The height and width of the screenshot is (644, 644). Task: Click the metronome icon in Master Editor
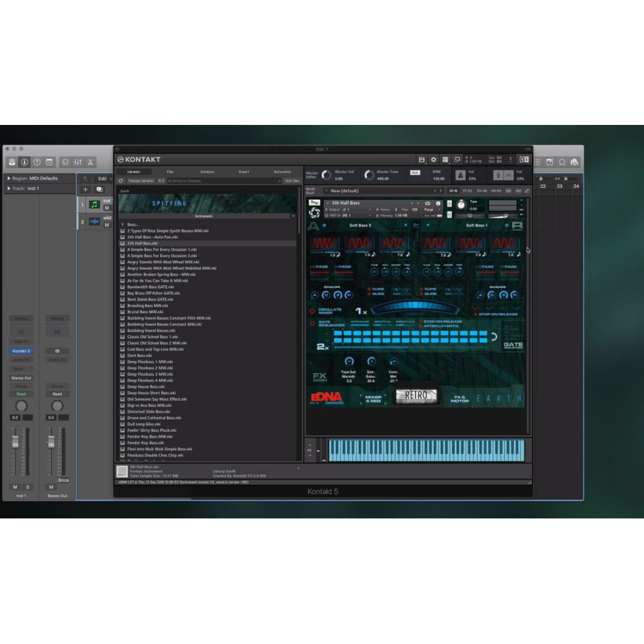coord(460,175)
